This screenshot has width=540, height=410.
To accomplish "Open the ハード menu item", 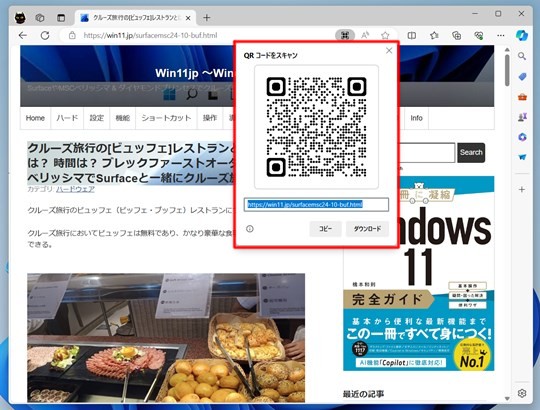I will tap(67, 118).
